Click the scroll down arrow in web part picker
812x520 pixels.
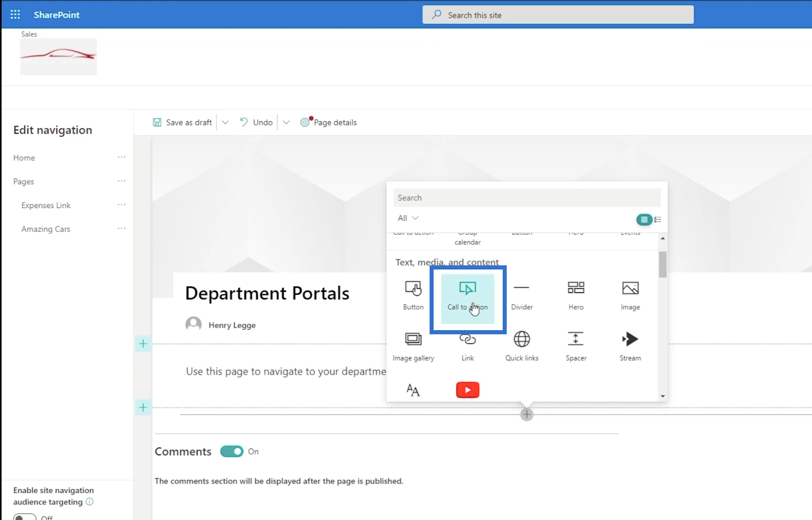point(662,396)
